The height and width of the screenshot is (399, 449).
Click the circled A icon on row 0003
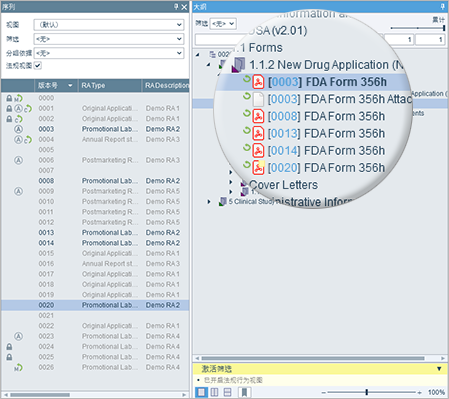pos(19,129)
